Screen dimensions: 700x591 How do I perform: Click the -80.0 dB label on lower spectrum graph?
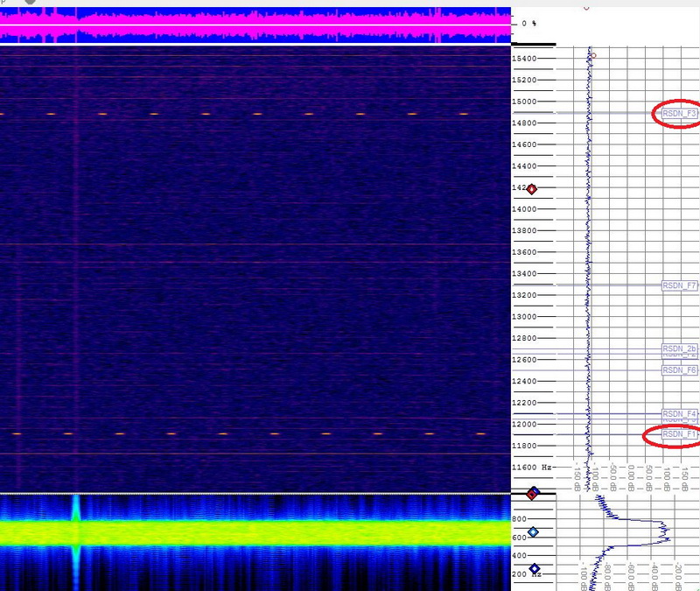click(x=606, y=577)
